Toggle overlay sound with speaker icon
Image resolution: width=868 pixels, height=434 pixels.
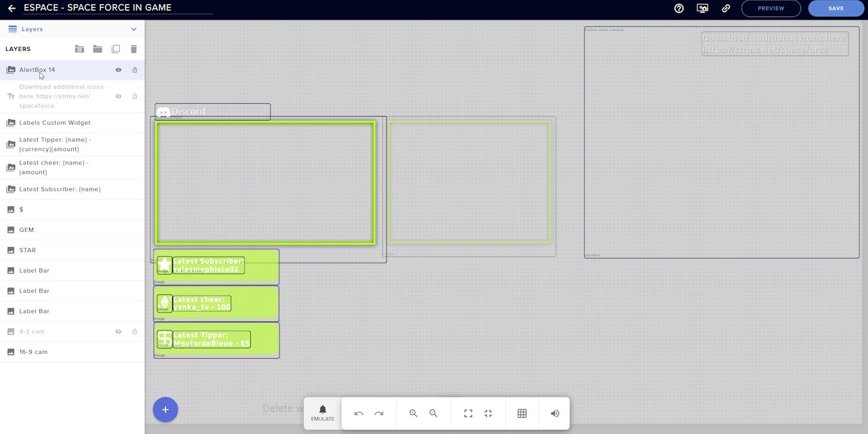(x=555, y=414)
